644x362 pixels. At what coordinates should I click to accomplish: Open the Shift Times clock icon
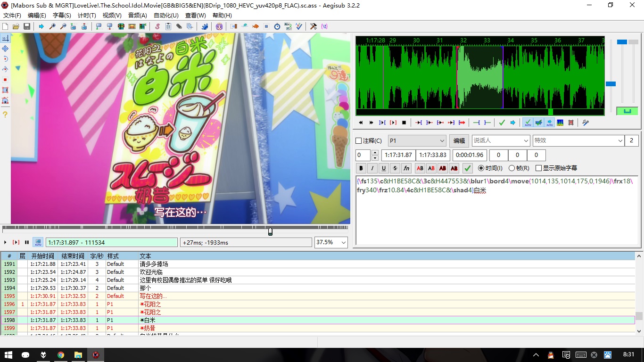pos(277,26)
